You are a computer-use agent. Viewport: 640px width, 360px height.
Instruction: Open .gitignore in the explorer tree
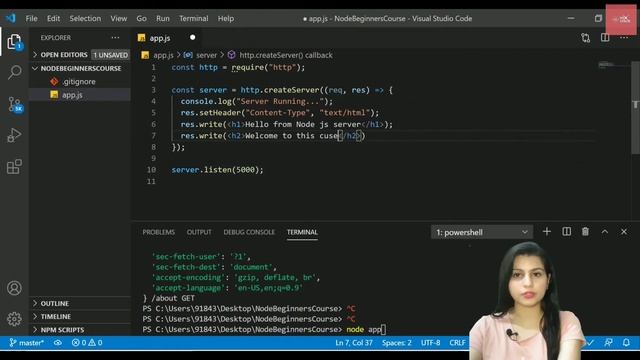[x=79, y=82]
